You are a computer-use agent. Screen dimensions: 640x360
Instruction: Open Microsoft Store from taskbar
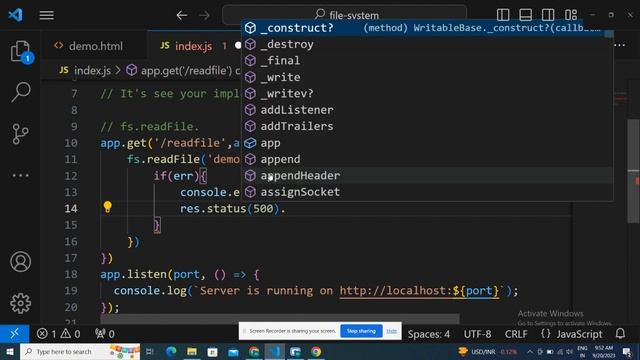coord(212,351)
